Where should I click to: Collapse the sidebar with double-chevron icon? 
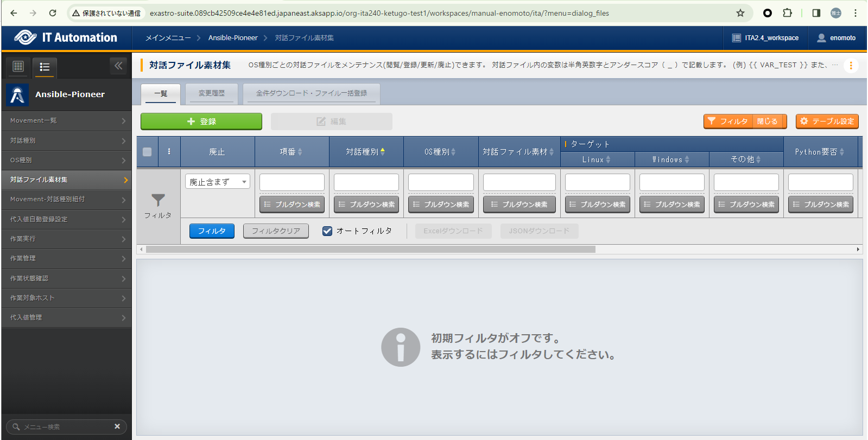pyautogui.click(x=118, y=66)
